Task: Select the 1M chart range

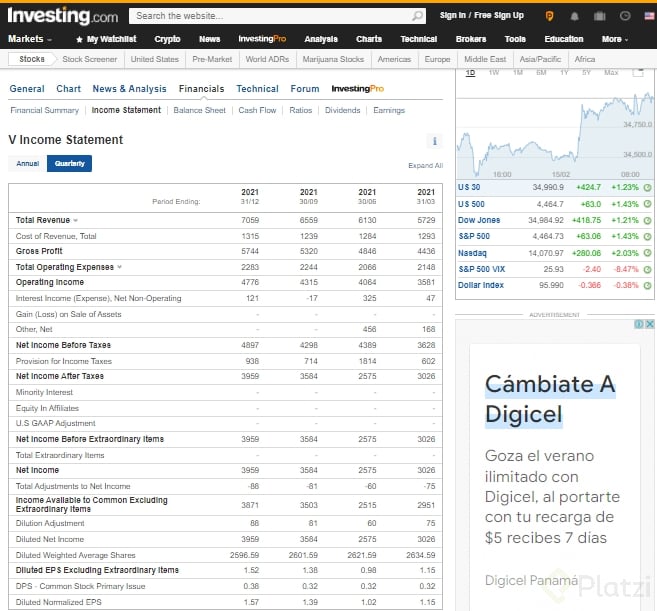Action: pos(518,73)
